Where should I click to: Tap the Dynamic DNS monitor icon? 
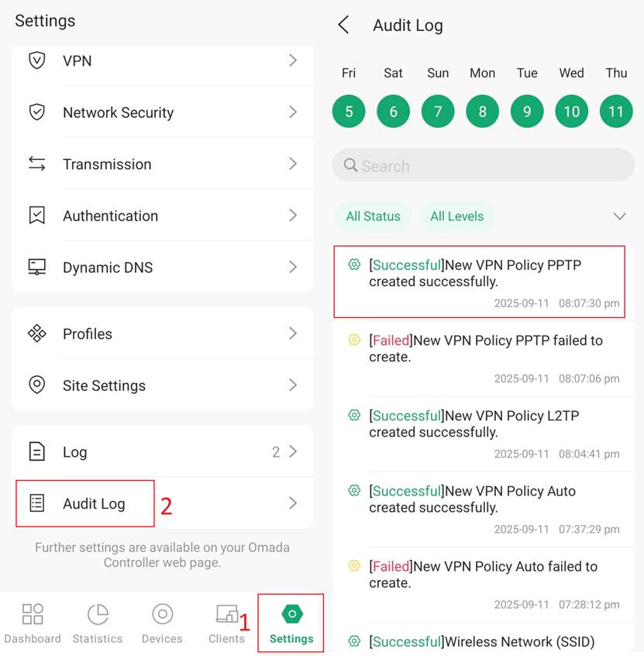click(36, 268)
